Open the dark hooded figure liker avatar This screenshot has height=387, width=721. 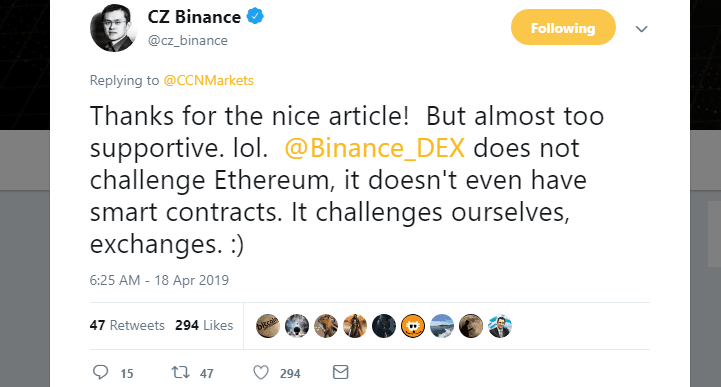click(x=383, y=326)
